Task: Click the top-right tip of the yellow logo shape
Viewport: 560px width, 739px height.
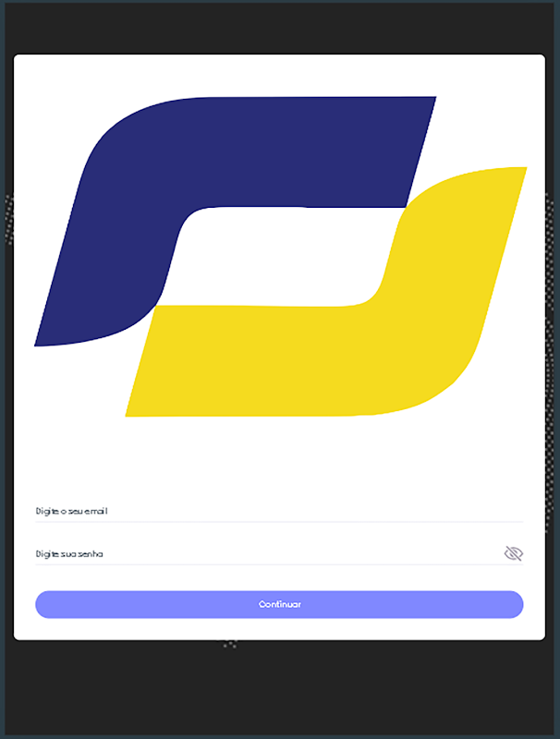Action: point(522,170)
